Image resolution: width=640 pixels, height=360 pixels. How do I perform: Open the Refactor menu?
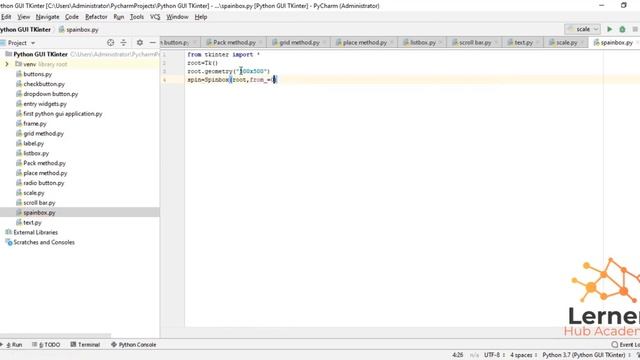[96, 17]
